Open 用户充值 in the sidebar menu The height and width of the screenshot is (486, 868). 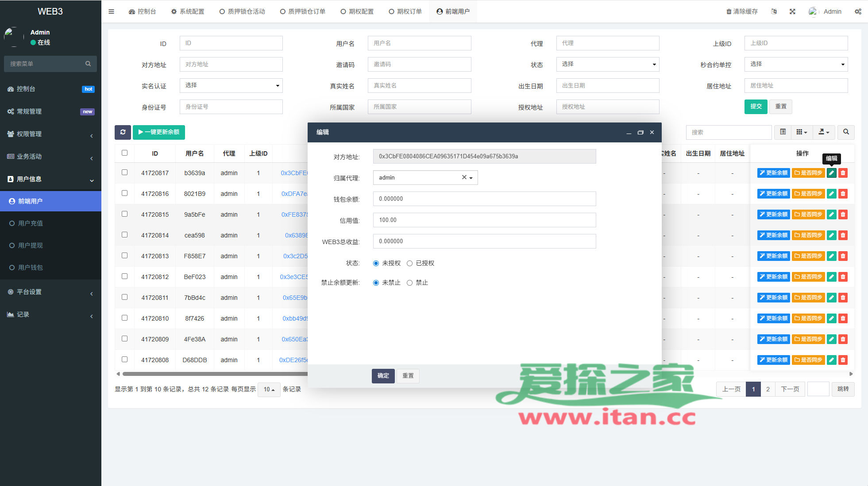[31, 223]
